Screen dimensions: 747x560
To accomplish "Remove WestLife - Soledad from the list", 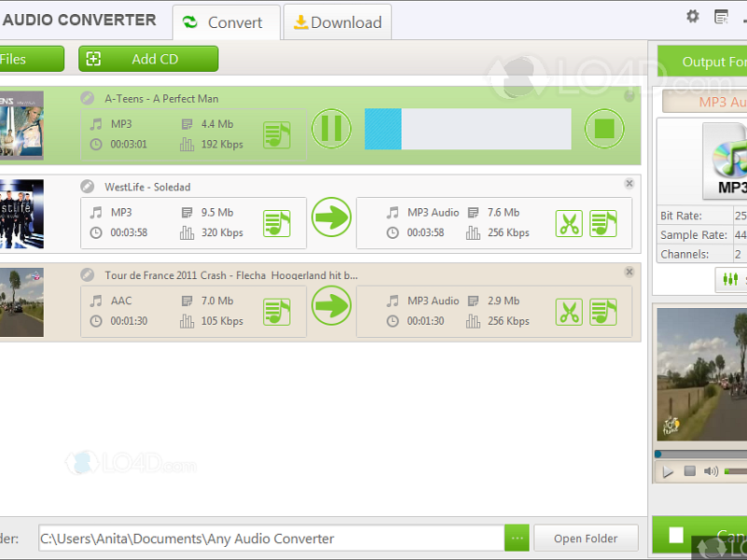I will pyautogui.click(x=629, y=183).
